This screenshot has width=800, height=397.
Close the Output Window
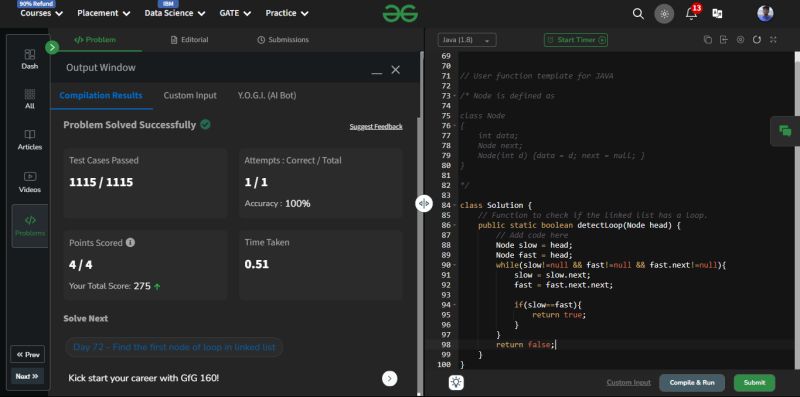(x=395, y=70)
